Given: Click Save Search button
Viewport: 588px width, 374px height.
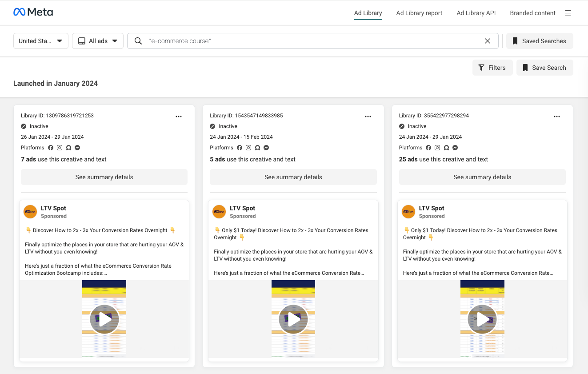Looking at the screenshot, I should tap(544, 68).
